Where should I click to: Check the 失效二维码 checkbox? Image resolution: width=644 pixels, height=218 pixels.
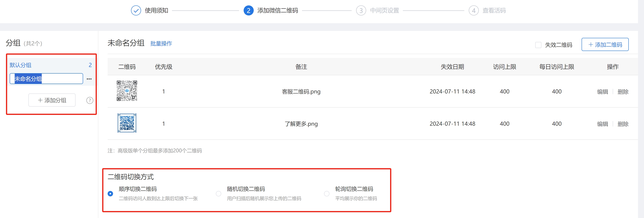[538, 45]
